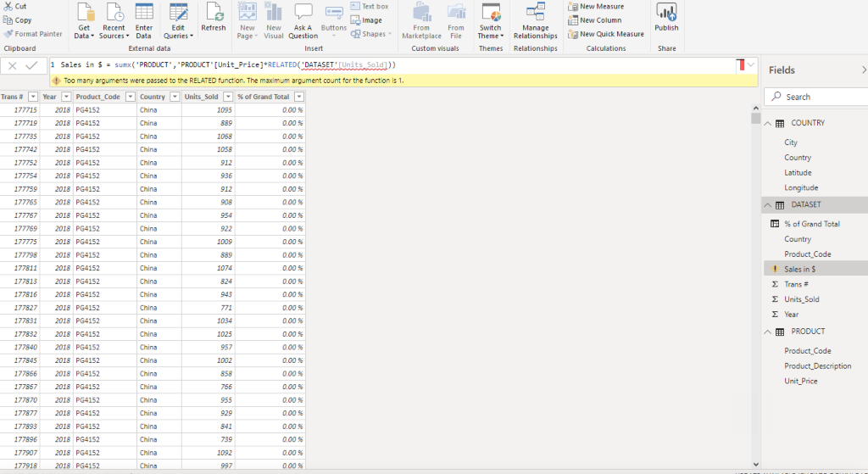Open the Trans # column filter dropdown
The image size is (868, 474).
point(33,97)
